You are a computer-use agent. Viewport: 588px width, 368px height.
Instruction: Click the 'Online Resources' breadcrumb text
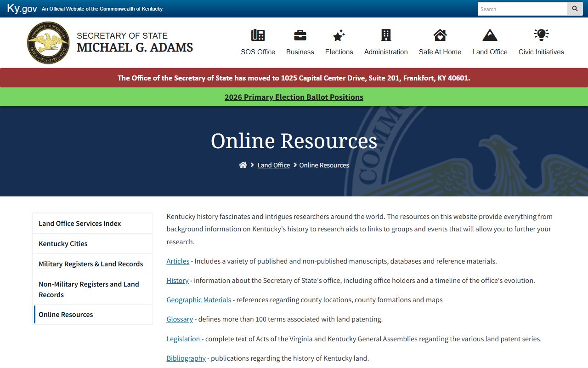coord(324,165)
